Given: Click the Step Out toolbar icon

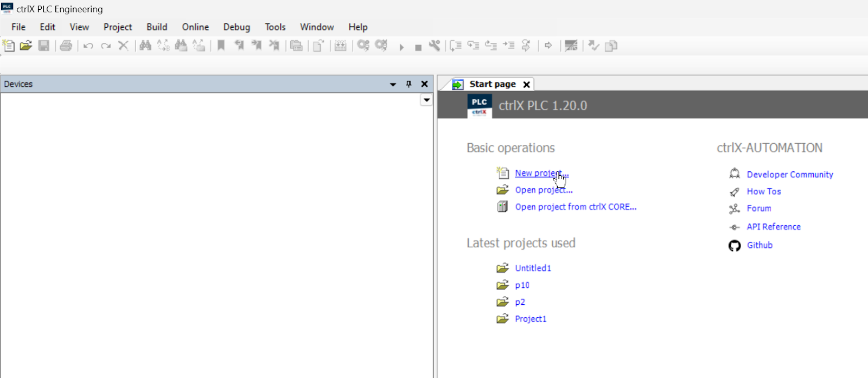Looking at the screenshot, I should click(x=491, y=46).
